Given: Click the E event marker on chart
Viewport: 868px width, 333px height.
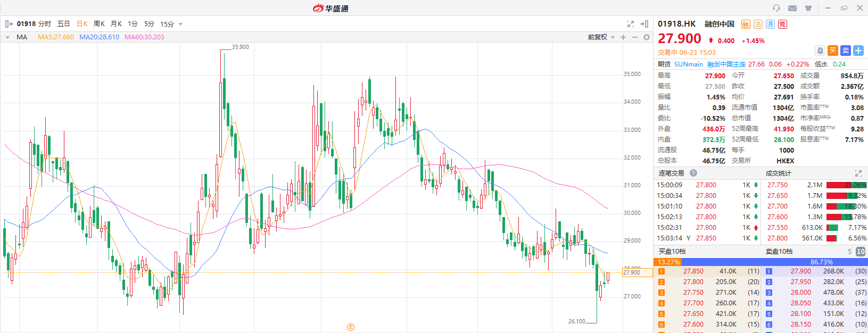Looking at the screenshot, I should pyautogui.click(x=350, y=327).
